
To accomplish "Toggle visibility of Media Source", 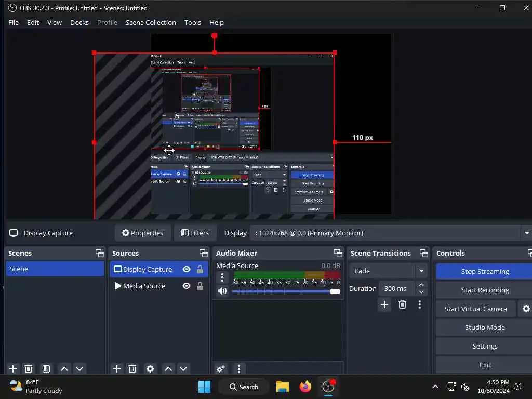I will pyautogui.click(x=187, y=286).
